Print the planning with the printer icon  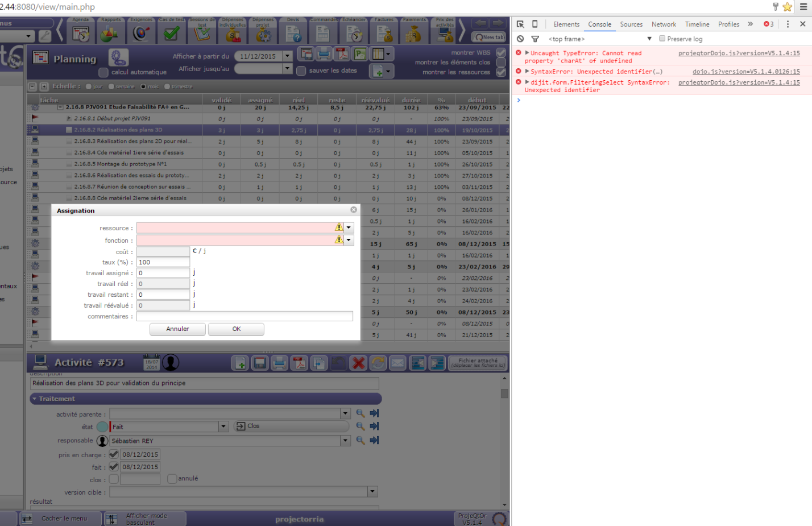(x=324, y=54)
